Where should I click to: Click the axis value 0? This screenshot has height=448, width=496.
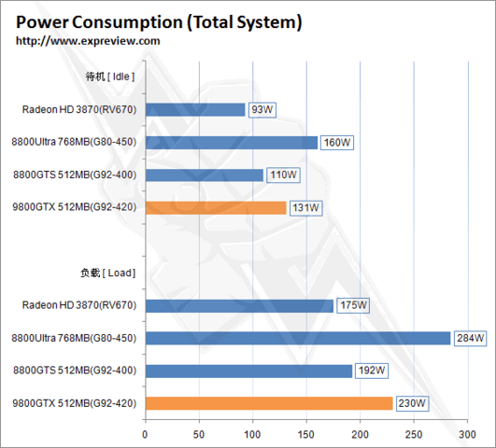point(145,435)
